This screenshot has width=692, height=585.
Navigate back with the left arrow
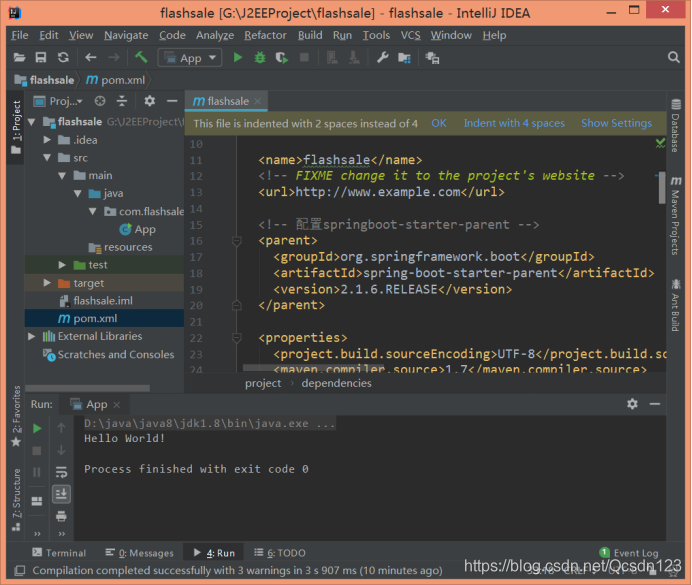coord(90,57)
